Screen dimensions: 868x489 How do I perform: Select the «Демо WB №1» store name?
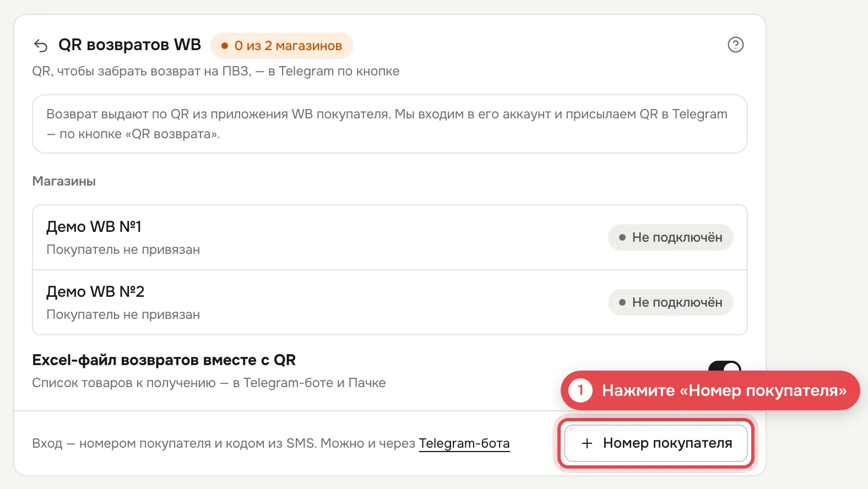click(x=94, y=227)
